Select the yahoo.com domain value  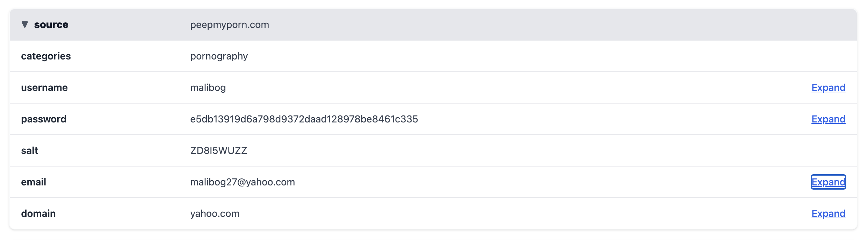215,213
